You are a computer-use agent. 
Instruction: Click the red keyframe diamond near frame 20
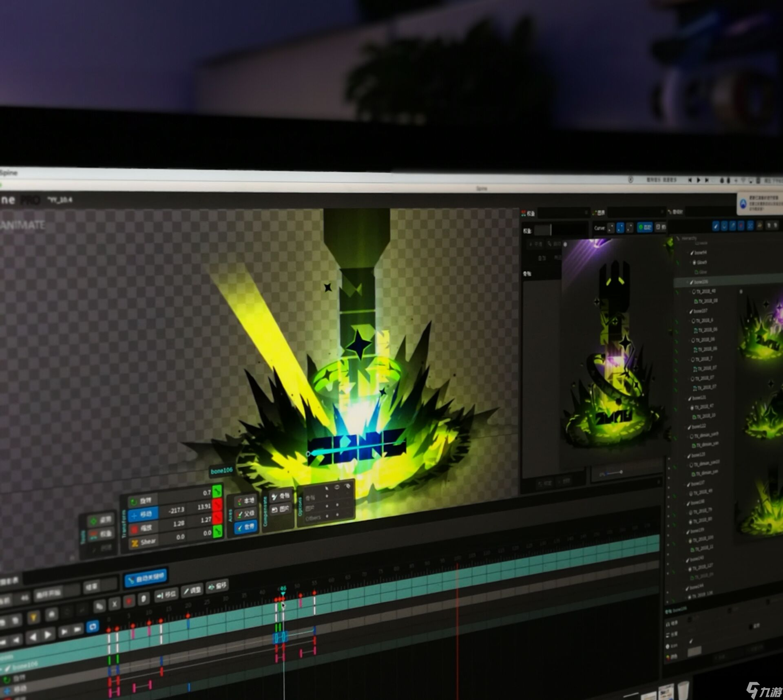click(188, 615)
